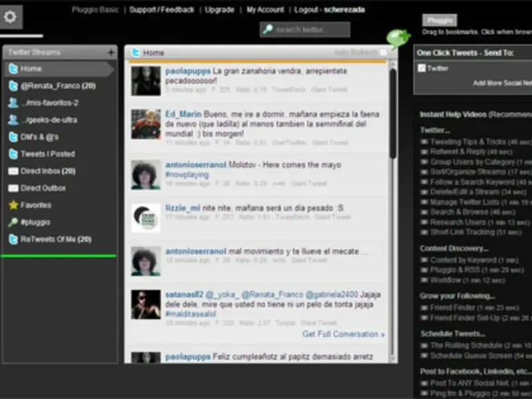Click video icon for The Rolling Schedule
The image size is (532, 399).
424,345
